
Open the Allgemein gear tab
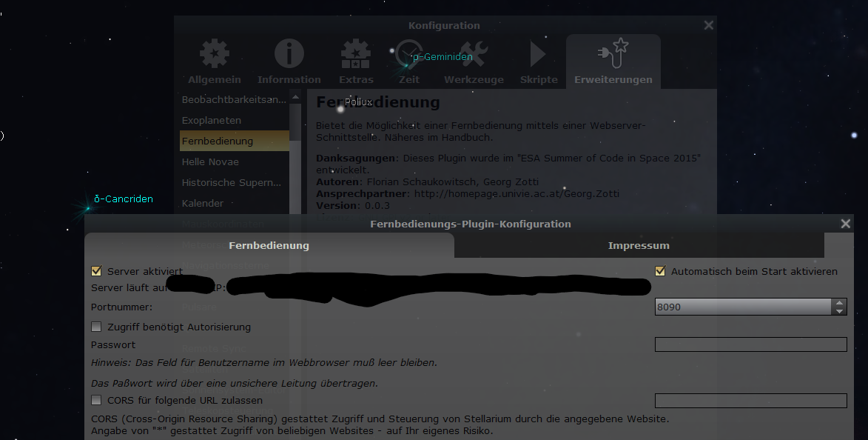point(215,61)
